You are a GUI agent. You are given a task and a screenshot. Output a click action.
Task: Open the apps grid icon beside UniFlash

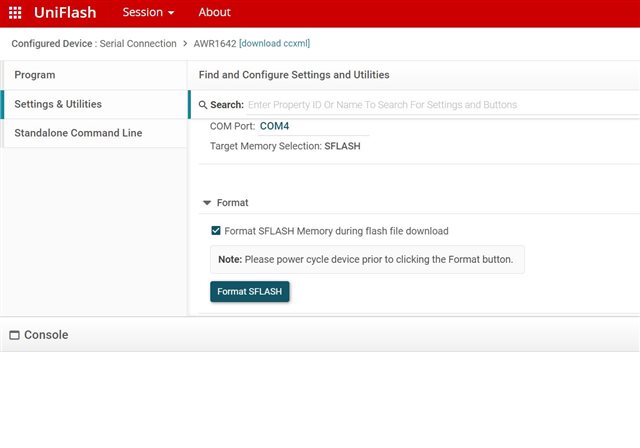pyautogui.click(x=15, y=13)
